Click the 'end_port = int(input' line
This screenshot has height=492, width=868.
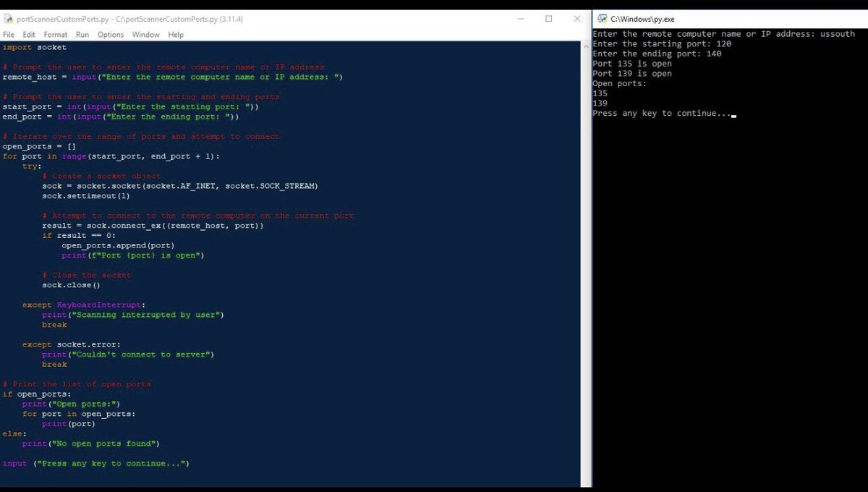[121, 116]
